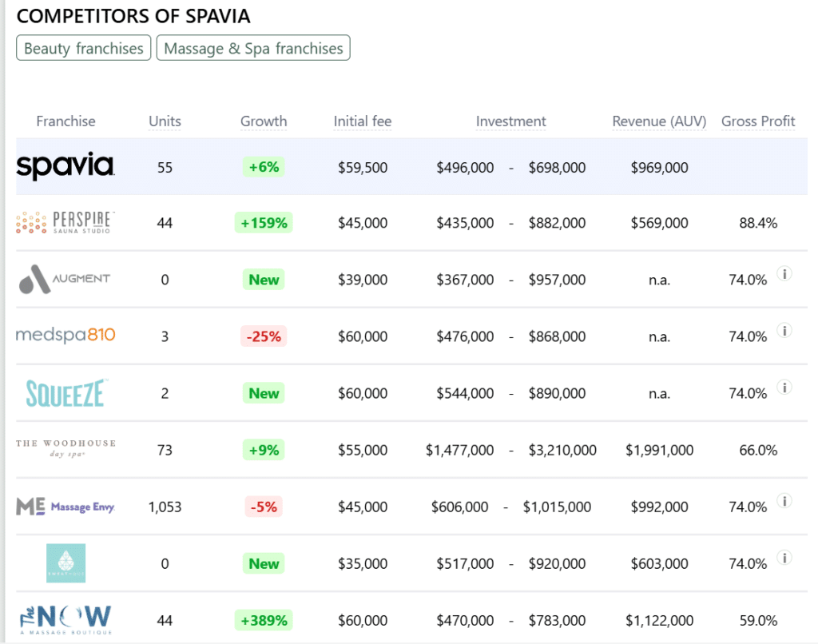
Task: Click the +6% growth badge
Action: pos(264,167)
